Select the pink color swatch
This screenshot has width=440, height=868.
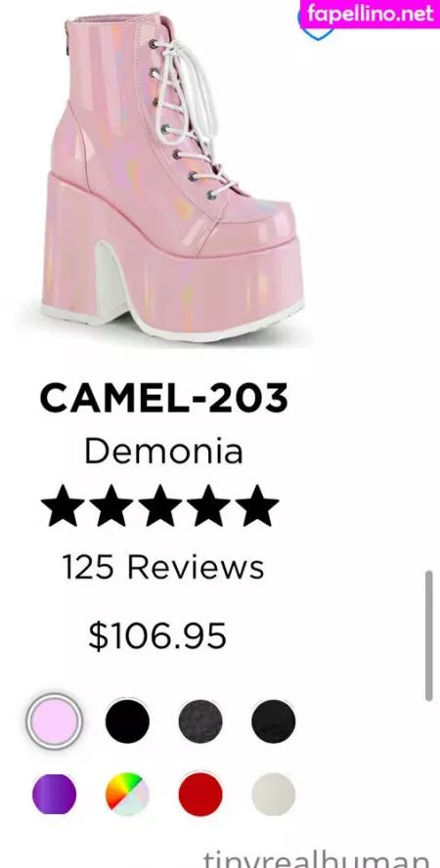pyautogui.click(x=54, y=721)
